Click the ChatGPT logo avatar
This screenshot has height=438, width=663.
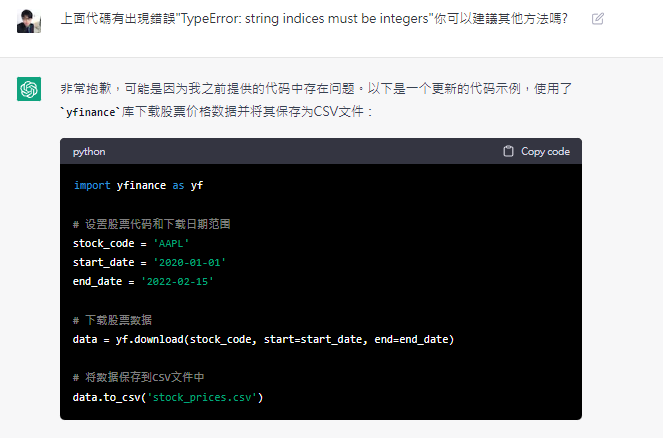click(29, 89)
